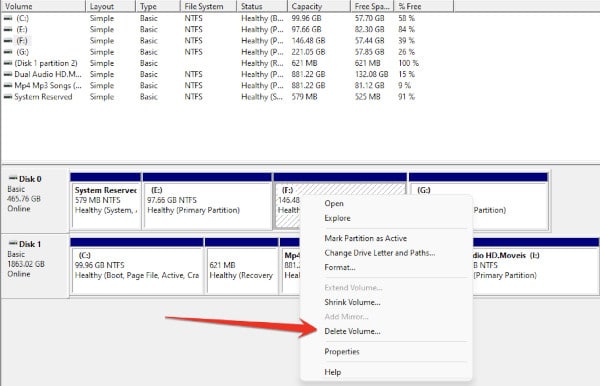
Task: Click the 81.12 GB free space cell
Action: pyautogui.click(x=369, y=85)
